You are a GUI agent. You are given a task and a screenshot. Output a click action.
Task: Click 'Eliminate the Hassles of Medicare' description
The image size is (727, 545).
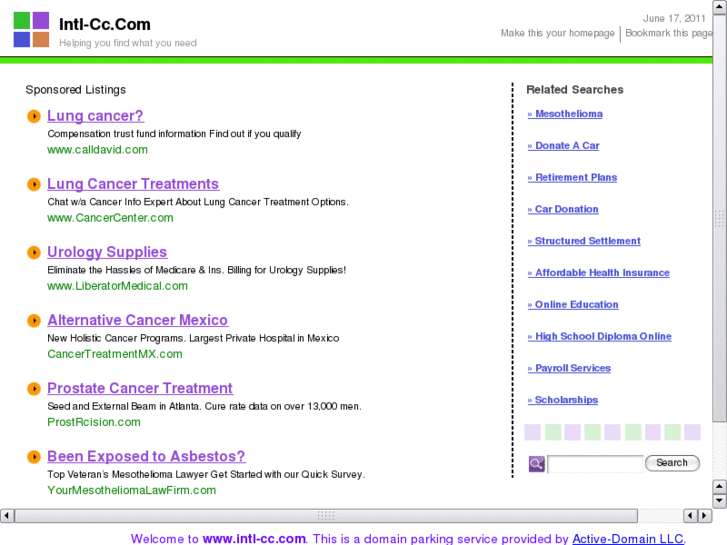click(197, 270)
